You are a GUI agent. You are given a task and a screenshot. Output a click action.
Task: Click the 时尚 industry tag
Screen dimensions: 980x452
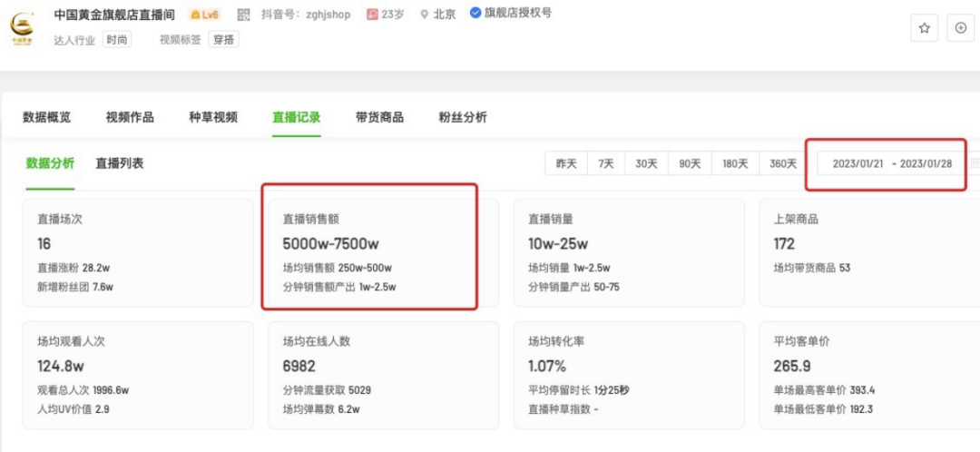pyautogui.click(x=116, y=40)
